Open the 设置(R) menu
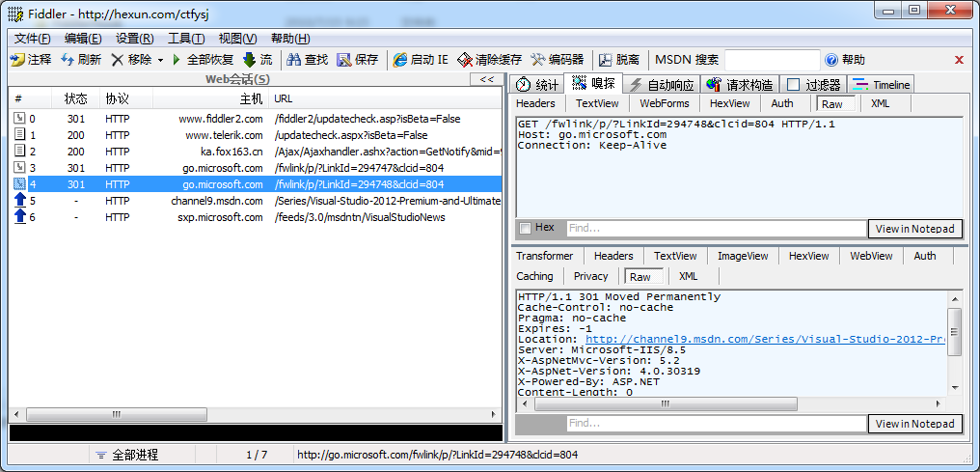The image size is (980, 472). click(135, 39)
